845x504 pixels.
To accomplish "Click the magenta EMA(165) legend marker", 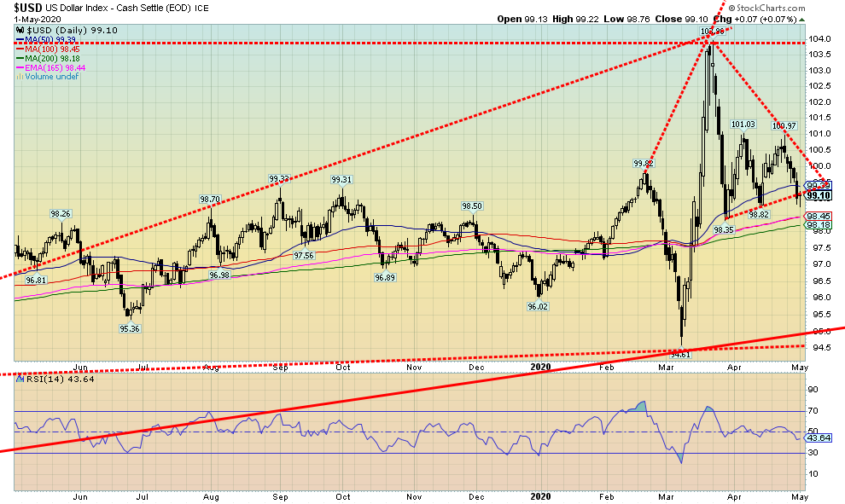I will click(x=21, y=67).
